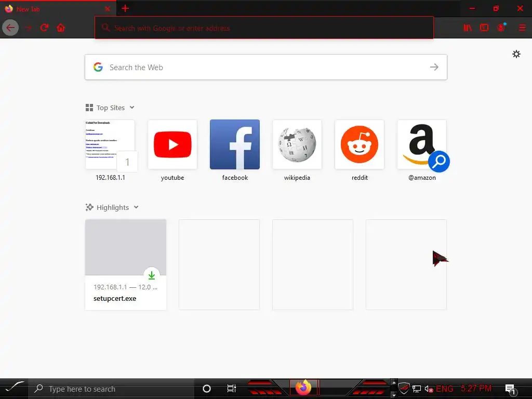This screenshot has height=399, width=532.
Task: Collapse the Highlights section chevron
Action: click(x=136, y=207)
